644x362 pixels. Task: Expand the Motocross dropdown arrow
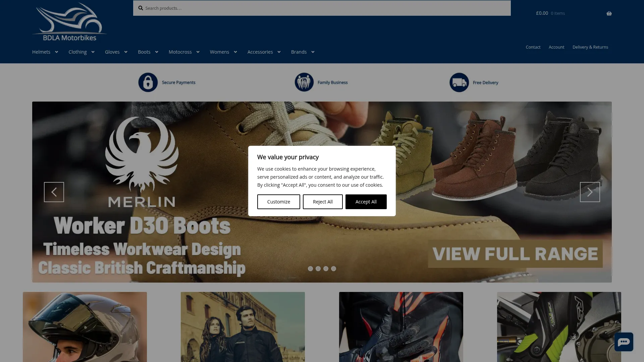point(198,52)
